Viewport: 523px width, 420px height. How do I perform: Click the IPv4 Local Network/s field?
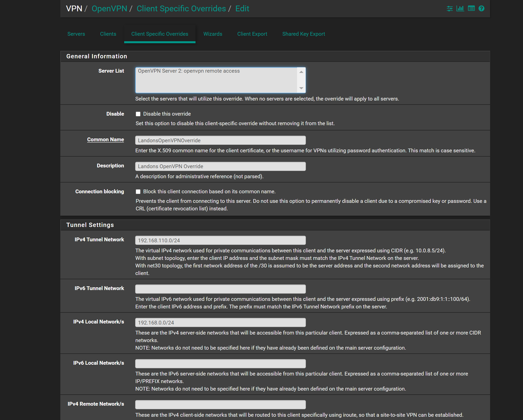[220, 322]
